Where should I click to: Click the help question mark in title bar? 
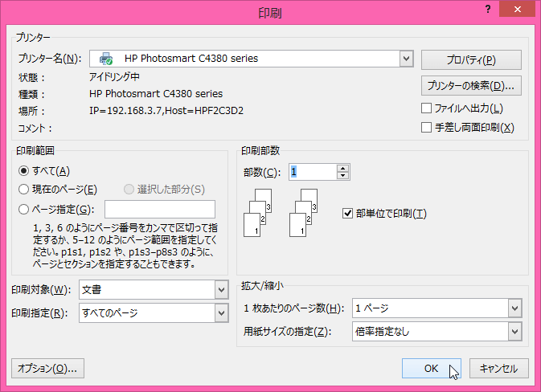point(488,10)
